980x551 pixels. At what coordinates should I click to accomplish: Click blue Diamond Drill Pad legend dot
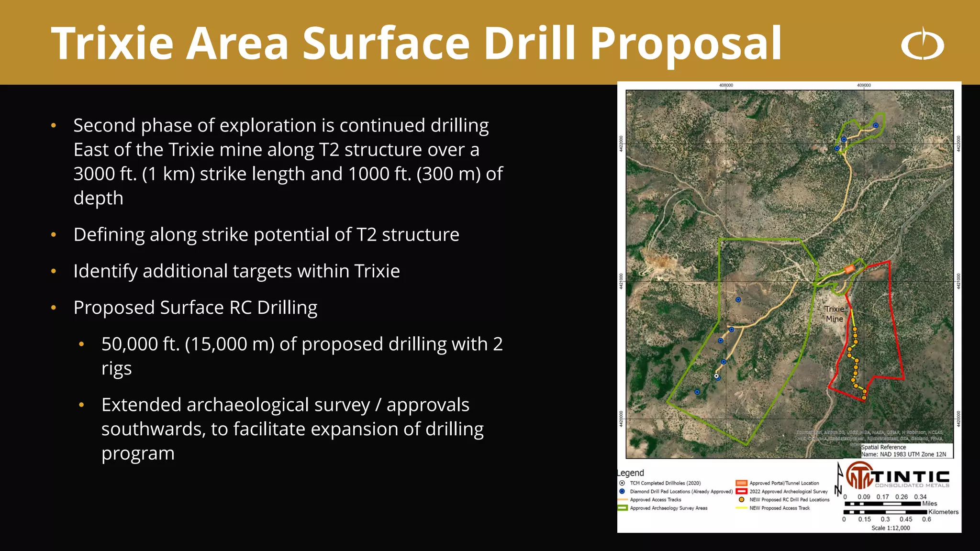[x=622, y=491]
